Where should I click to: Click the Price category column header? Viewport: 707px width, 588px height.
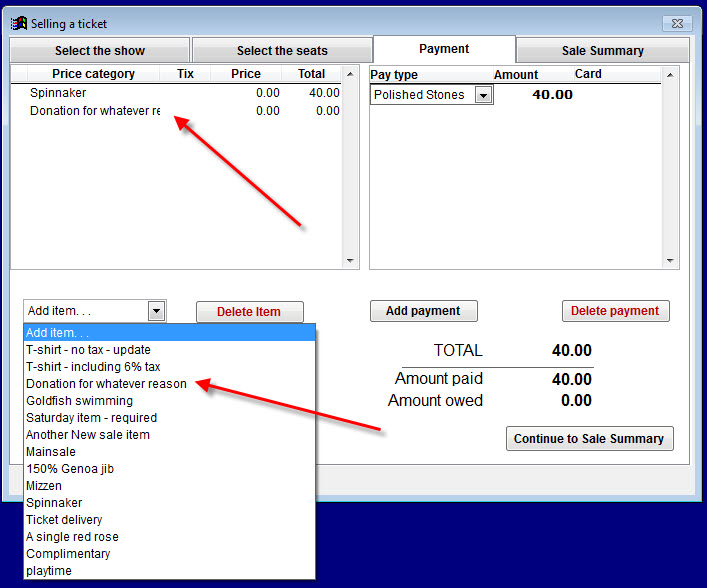click(x=93, y=74)
